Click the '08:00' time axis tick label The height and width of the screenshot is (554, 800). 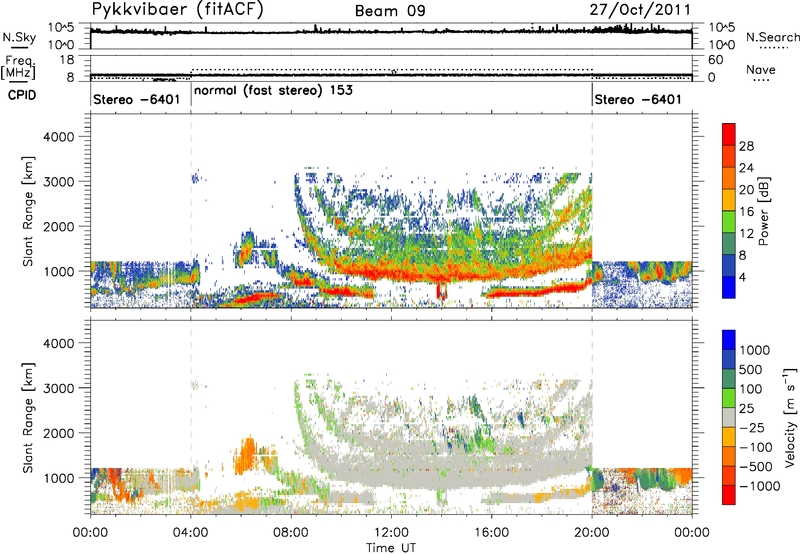[291, 533]
